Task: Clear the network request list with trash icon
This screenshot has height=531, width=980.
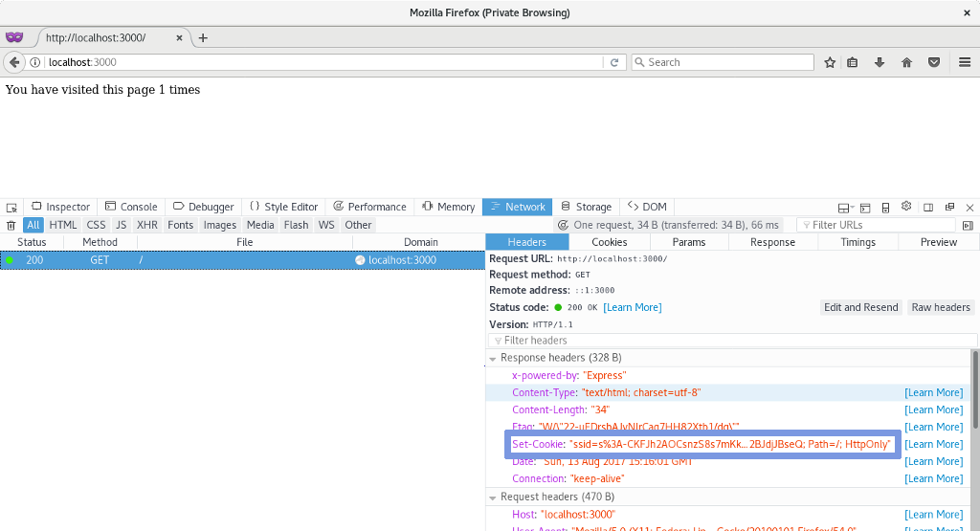Action: pos(11,225)
